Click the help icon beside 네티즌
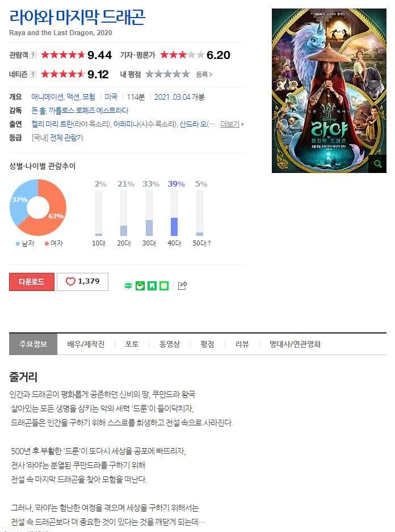Image resolution: width=395 pixels, height=532 pixels. coord(33,74)
